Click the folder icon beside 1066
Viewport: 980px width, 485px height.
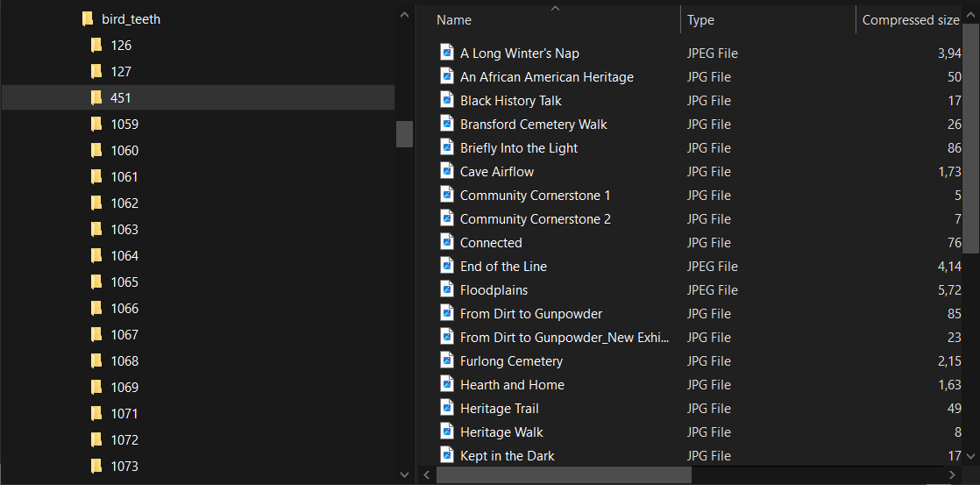tap(96, 308)
